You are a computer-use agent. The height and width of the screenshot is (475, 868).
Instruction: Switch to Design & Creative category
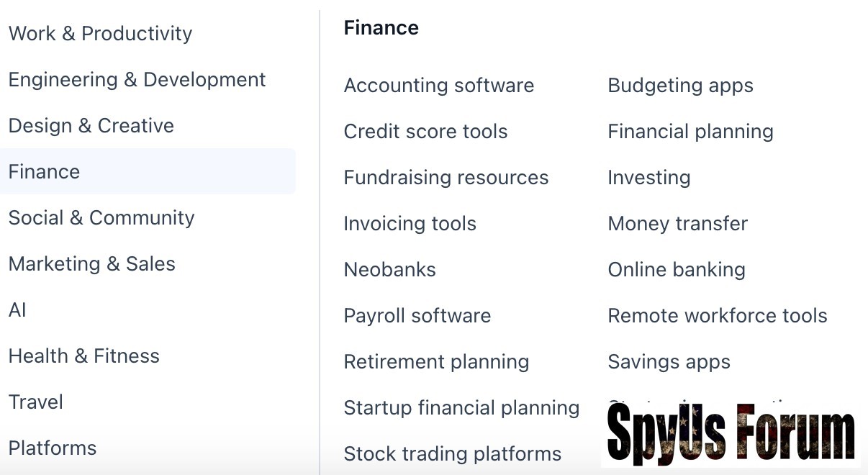tap(91, 126)
